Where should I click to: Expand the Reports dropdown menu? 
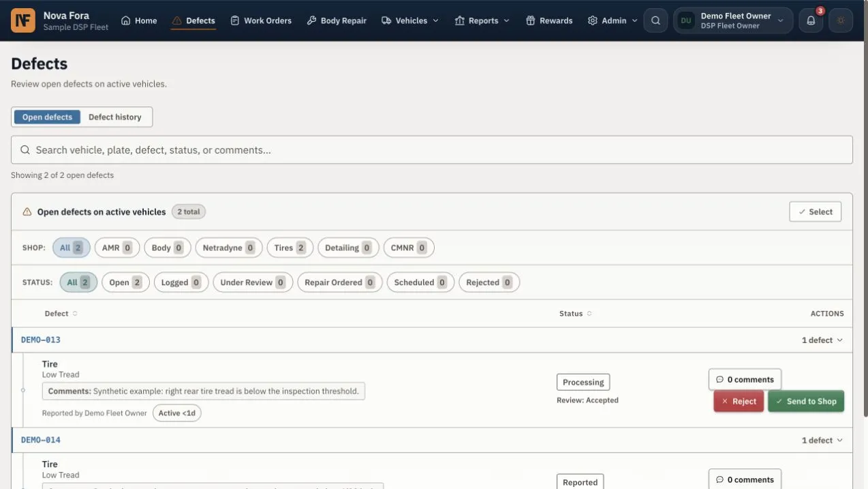[x=482, y=20]
